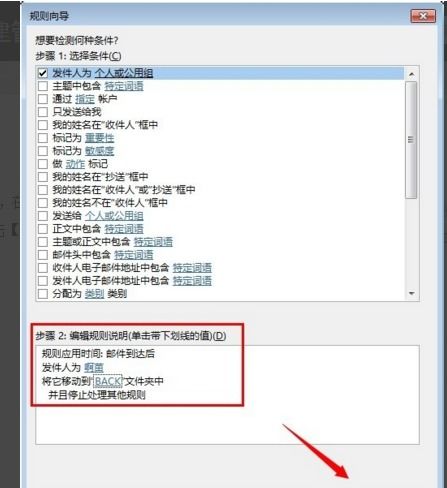Close the 规则向导 dialog window
Image resolution: width=447 pixels, height=488 pixels.
(x=423, y=16)
